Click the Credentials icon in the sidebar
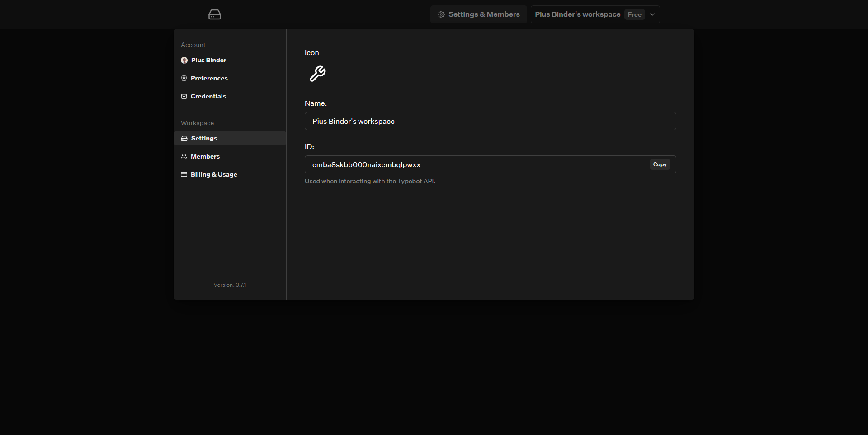The width and height of the screenshot is (868, 435). pyautogui.click(x=184, y=96)
